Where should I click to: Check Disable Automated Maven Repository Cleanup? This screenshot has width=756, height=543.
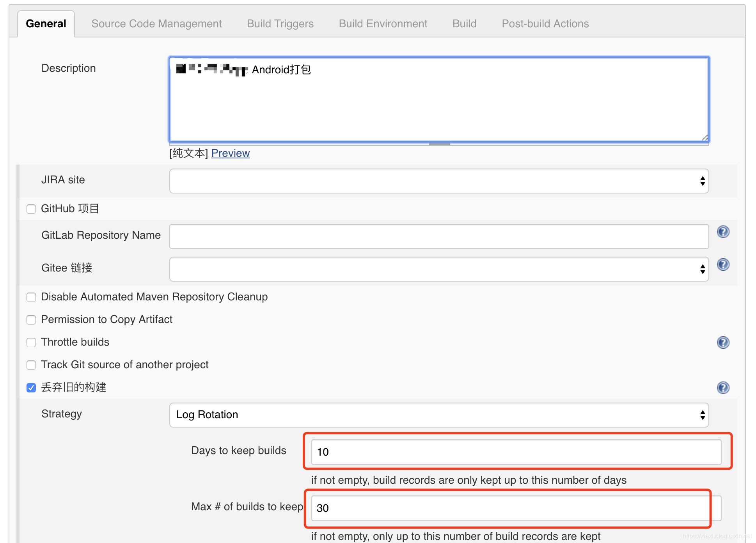(x=31, y=297)
